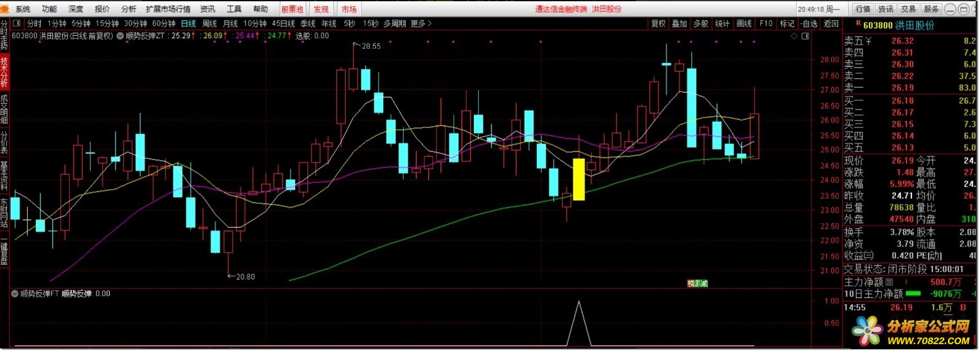
Task: Select the 分时 period
Action: pos(35,23)
